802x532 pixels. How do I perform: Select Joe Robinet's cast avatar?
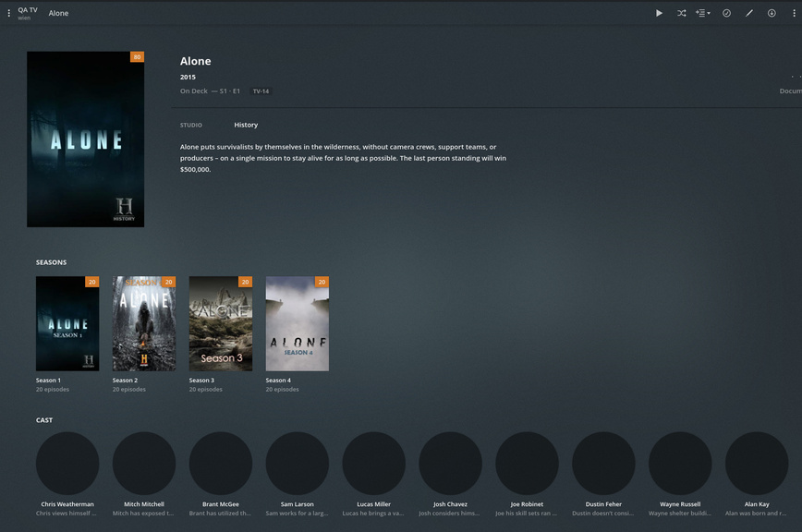coord(528,464)
